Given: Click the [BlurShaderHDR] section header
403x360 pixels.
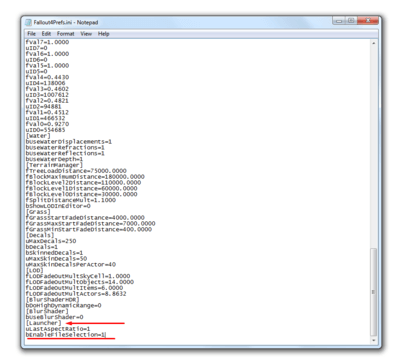Looking at the screenshot, I should coord(52,300).
